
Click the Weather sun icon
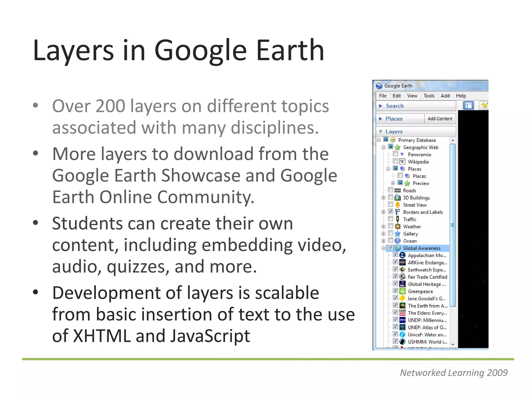pyautogui.click(x=397, y=227)
